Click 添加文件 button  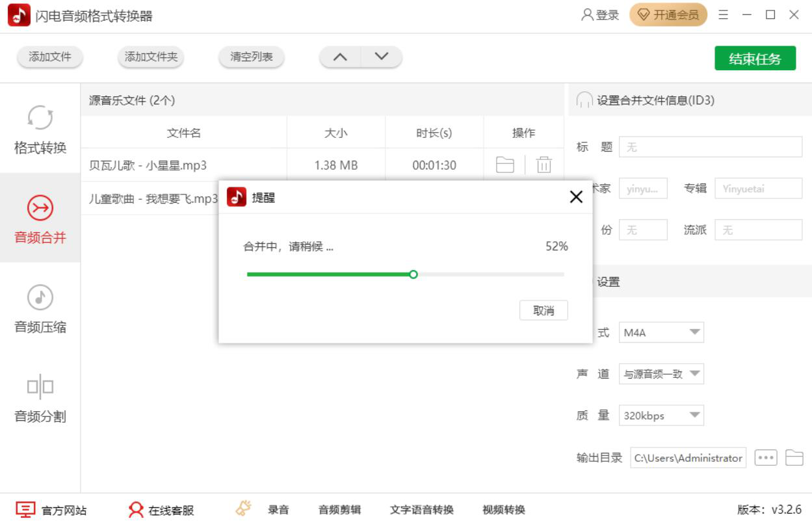tap(50, 57)
